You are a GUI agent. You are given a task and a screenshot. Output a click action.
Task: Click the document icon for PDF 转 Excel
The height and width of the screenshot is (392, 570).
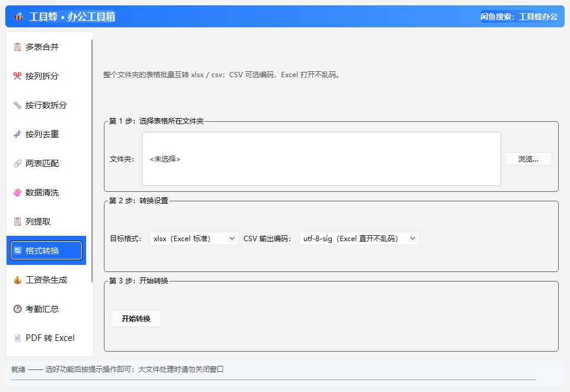click(17, 338)
